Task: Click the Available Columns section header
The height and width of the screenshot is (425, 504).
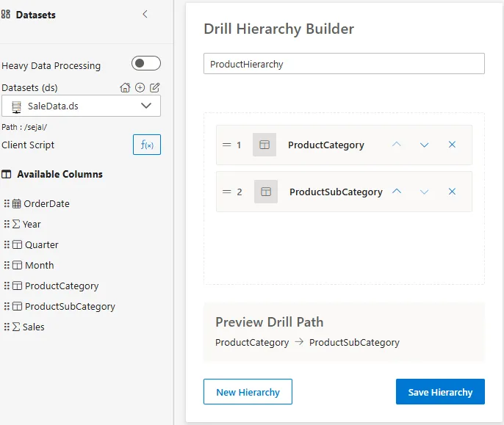Action: (59, 174)
